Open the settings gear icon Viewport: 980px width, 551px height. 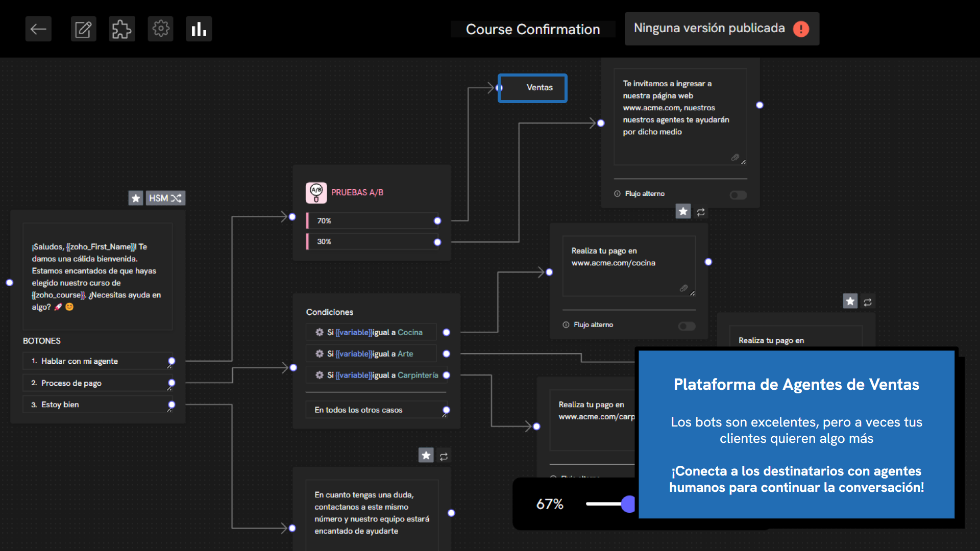pos(160,29)
